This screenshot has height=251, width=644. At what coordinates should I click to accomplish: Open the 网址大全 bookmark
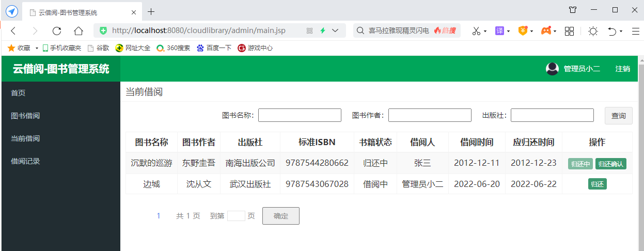pos(133,48)
